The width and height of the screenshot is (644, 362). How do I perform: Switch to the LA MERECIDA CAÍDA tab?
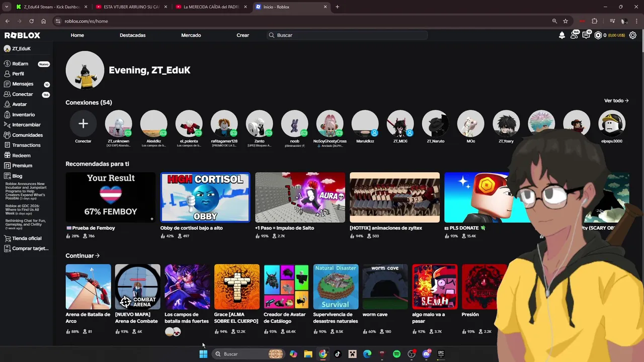211,7
